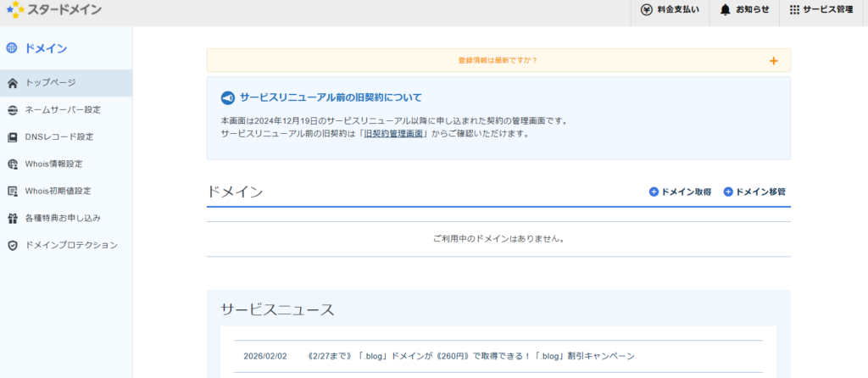The image size is (868, 378).
Task: Click the ドメイン globe icon in sidebar
Action: pyautogui.click(x=12, y=48)
